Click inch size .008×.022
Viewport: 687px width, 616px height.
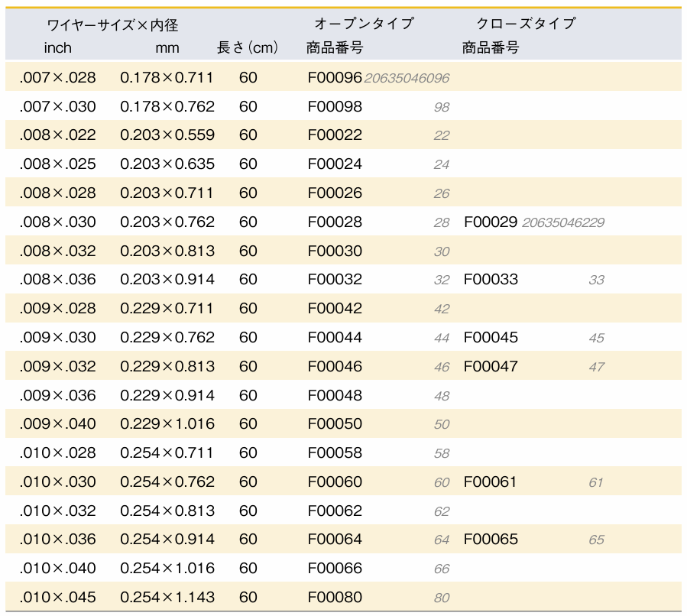[57, 135]
